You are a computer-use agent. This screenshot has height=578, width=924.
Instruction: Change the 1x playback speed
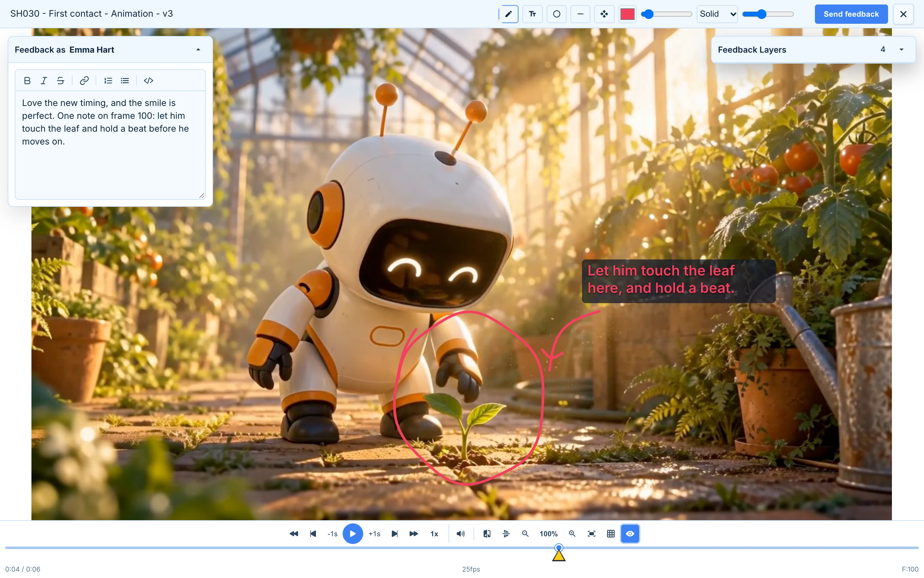pyautogui.click(x=434, y=534)
